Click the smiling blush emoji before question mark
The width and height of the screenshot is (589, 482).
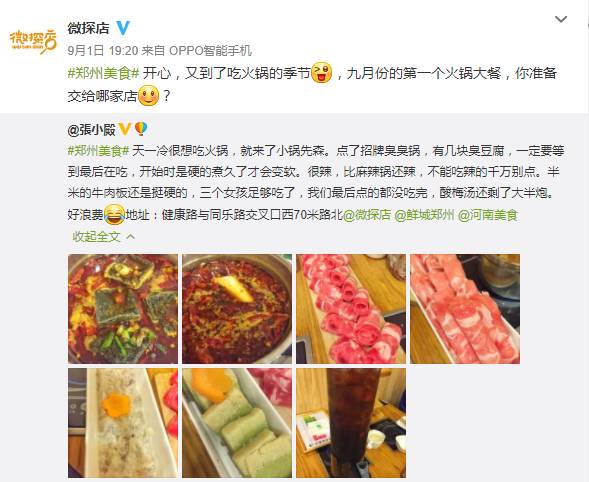pyautogui.click(x=149, y=95)
